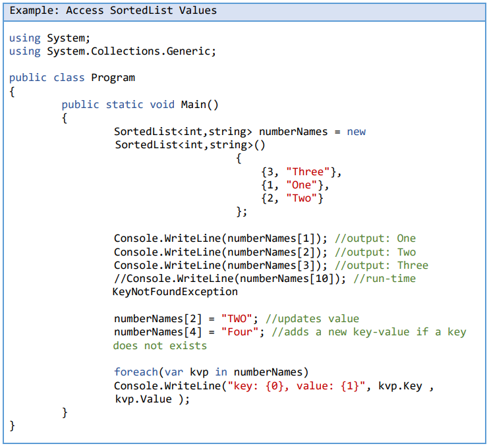Click the System.Collections.Generic namespace text
This screenshot has width=489, height=448.
(x=131, y=51)
